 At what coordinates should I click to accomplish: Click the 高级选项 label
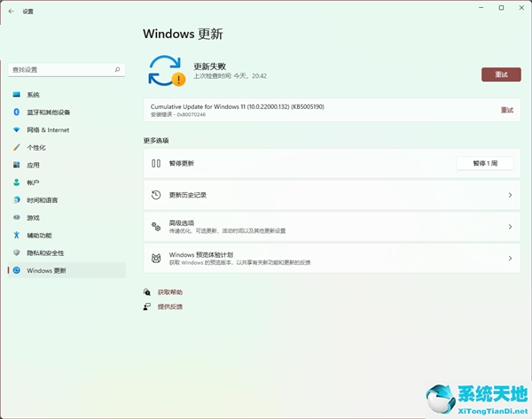click(182, 222)
